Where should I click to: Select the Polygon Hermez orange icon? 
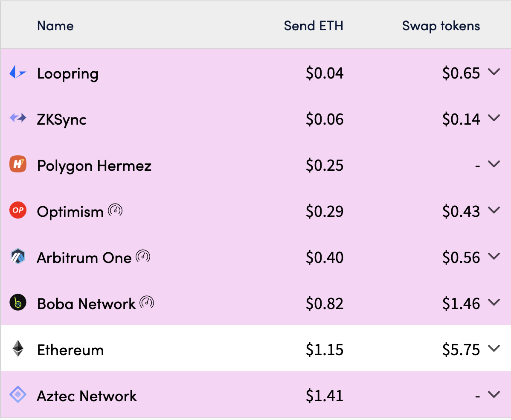(x=17, y=164)
